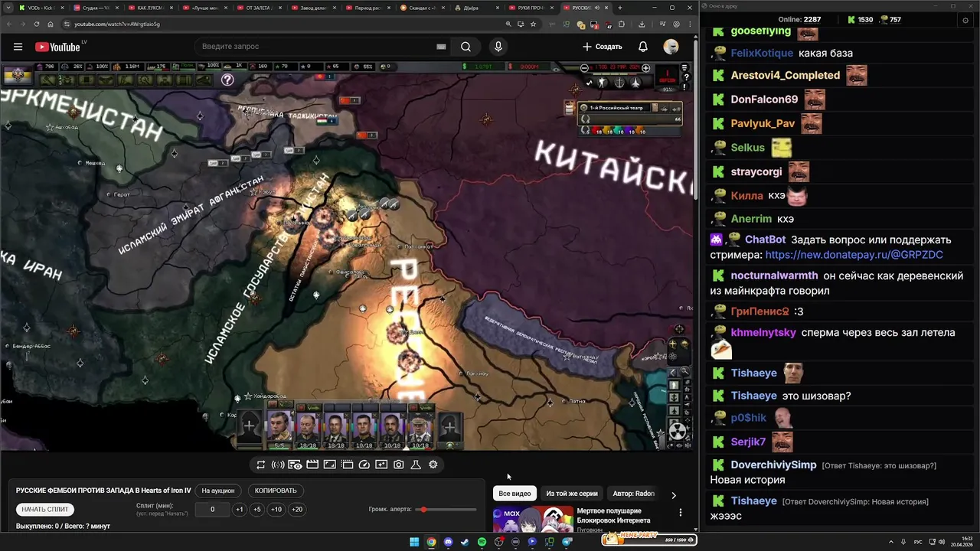Screen dimensions: 980x551
Task: Go to the YouTube home logo
Action: [x=57, y=47]
